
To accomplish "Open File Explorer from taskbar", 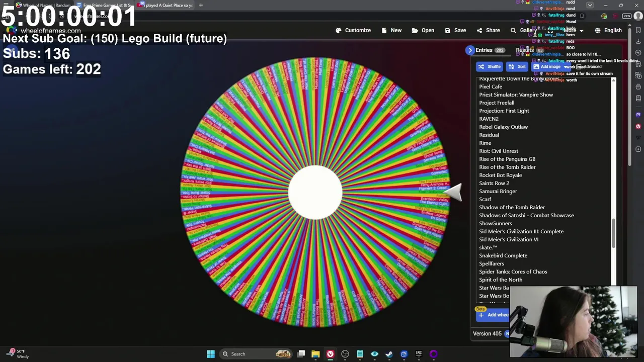I will point(315,354).
